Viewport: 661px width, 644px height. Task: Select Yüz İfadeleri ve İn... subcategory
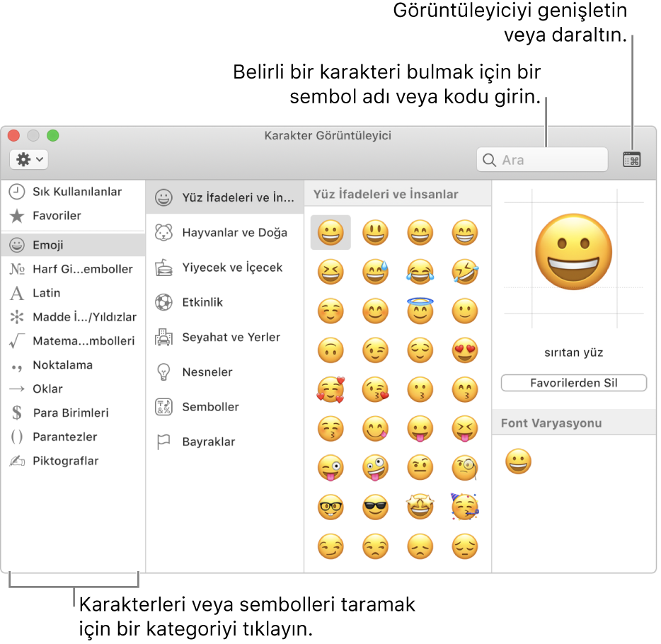pos(224,197)
